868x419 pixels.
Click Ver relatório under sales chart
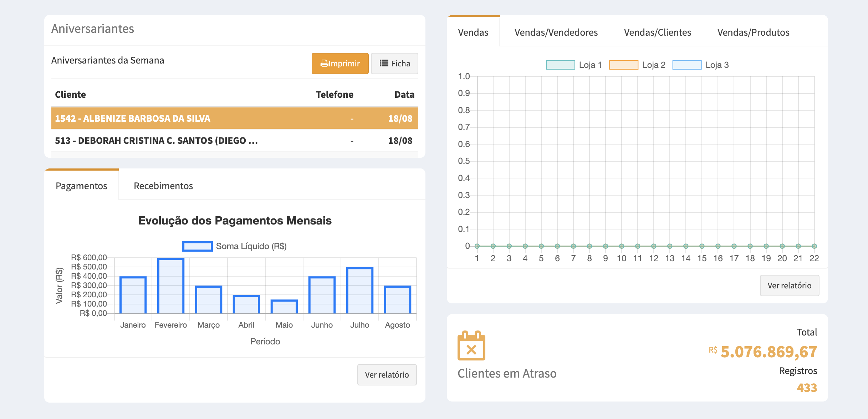point(789,286)
